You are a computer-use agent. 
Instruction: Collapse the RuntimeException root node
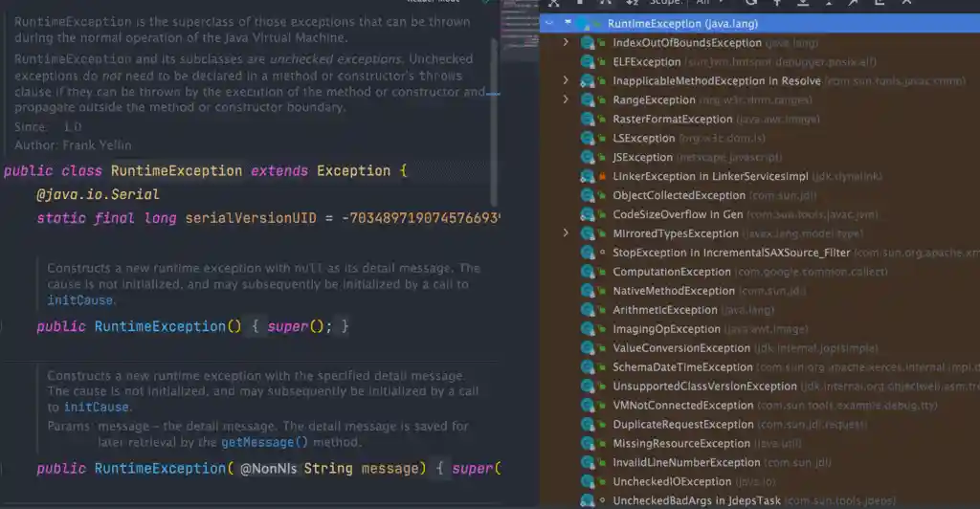tap(549, 22)
